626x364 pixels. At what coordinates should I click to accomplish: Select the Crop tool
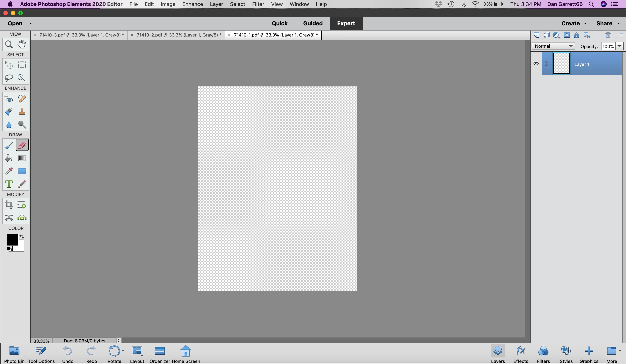pos(9,205)
